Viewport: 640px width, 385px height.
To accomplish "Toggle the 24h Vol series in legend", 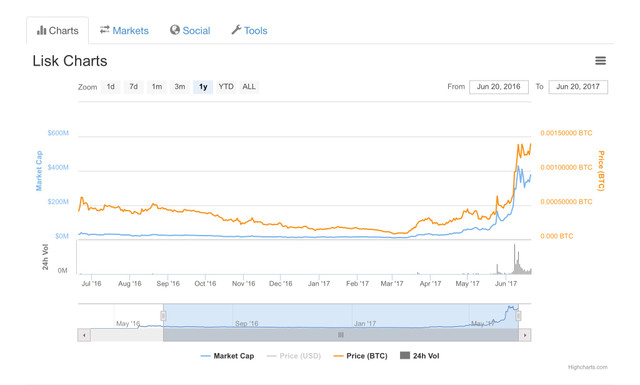I will click(x=420, y=356).
